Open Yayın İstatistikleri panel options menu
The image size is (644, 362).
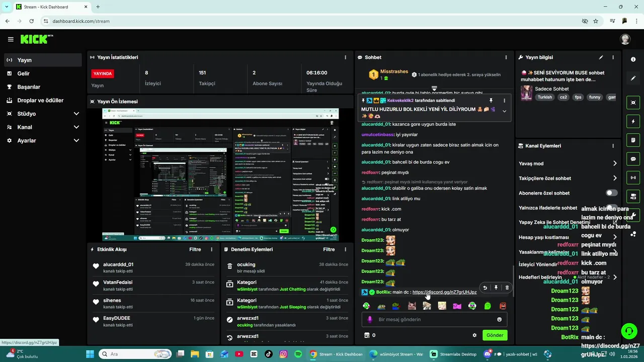[x=345, y=57]
